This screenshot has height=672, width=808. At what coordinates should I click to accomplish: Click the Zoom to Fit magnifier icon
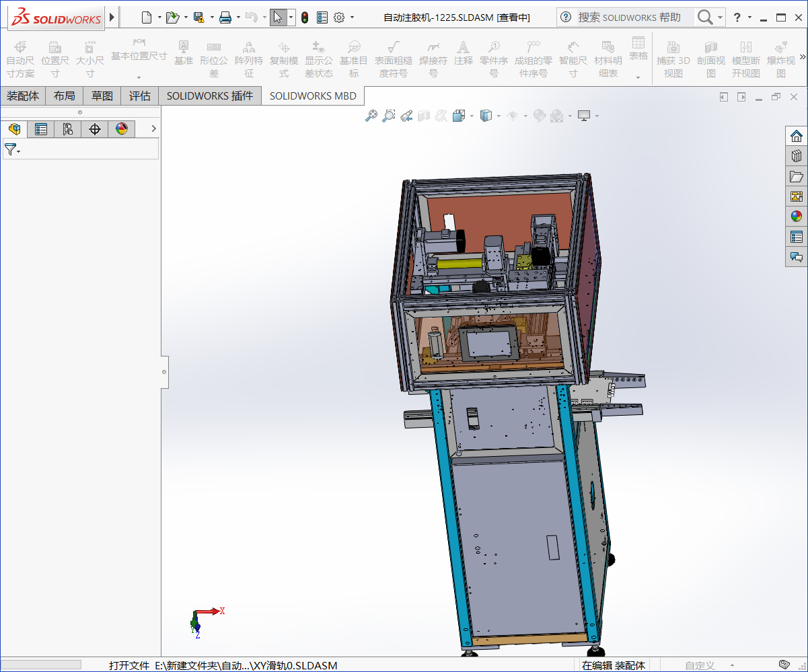[x=371, y=116]
